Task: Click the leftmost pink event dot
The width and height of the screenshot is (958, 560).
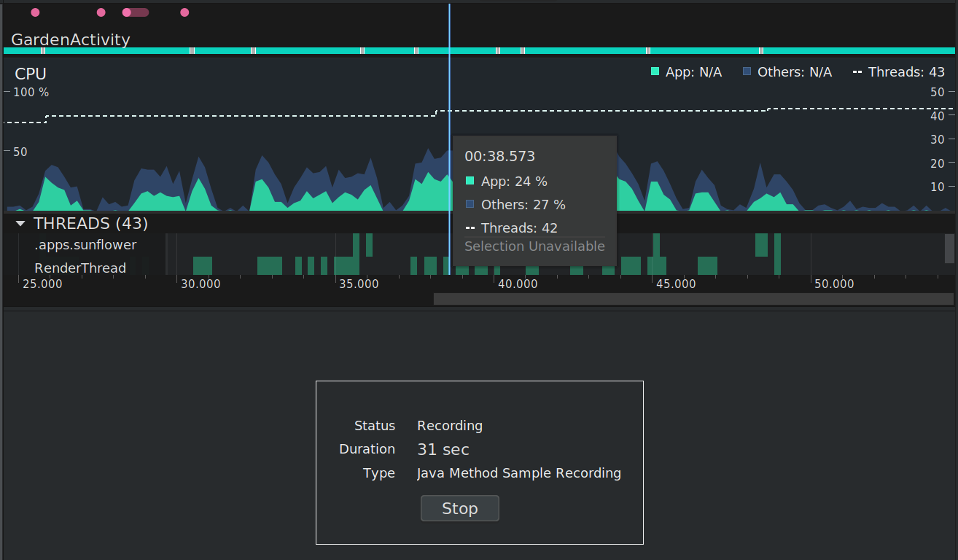Action: (35, 12)
